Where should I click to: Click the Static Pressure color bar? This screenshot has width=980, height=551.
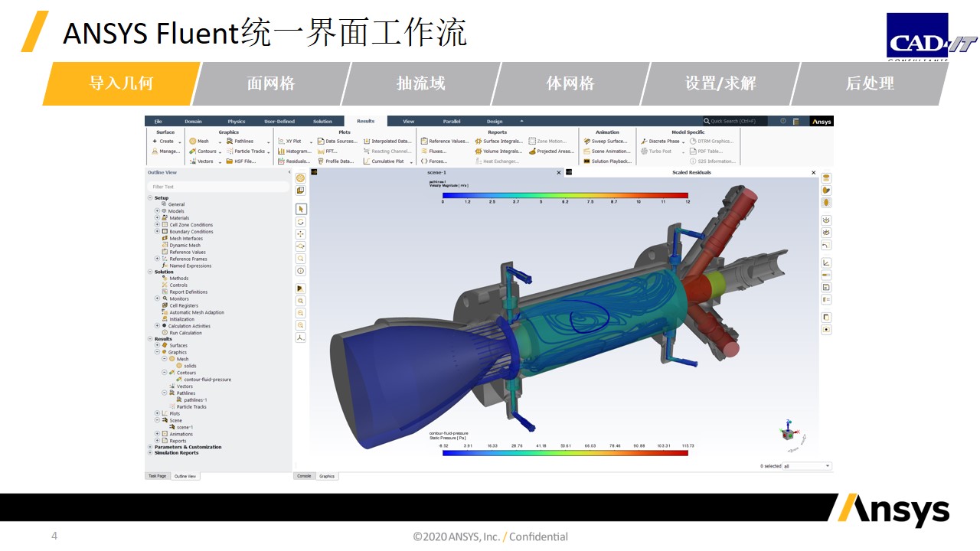(x=565, y=453)
